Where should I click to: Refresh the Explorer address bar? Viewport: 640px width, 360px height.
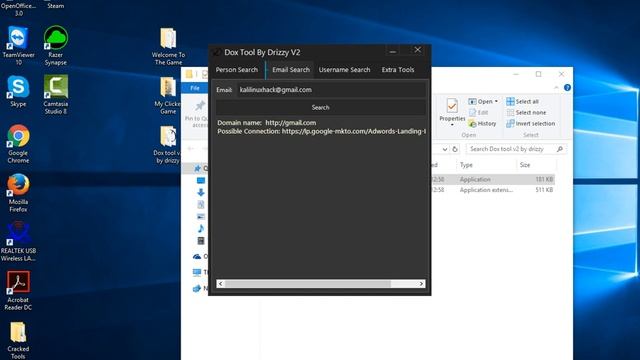[x=455, y=149]
